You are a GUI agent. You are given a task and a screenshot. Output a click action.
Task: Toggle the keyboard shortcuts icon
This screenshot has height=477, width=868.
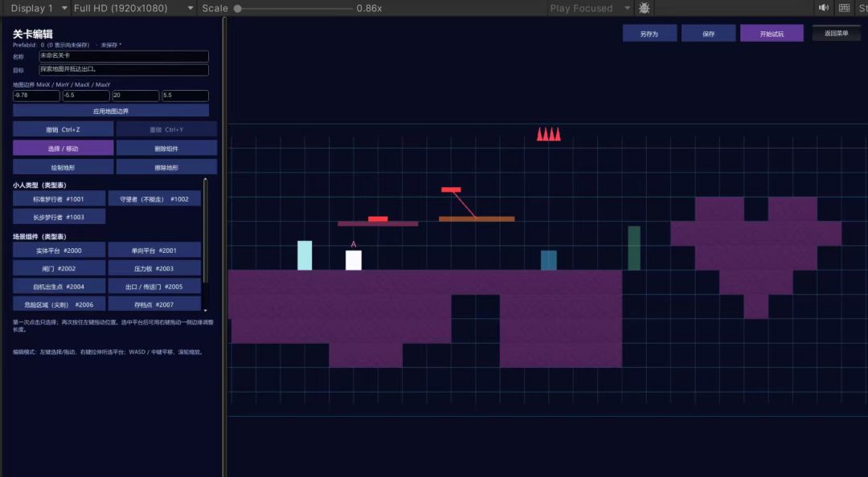coord(844,8)
